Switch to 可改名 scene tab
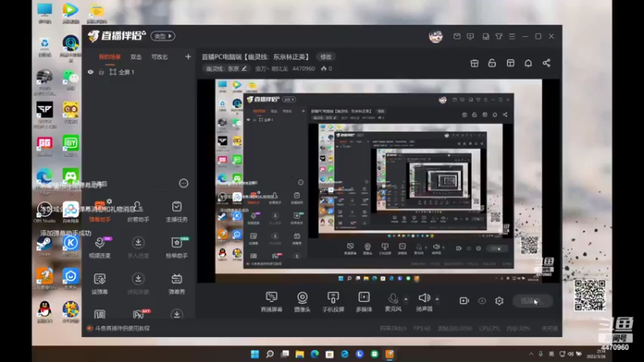Screen dimensions: 644x362 point(159,57)
